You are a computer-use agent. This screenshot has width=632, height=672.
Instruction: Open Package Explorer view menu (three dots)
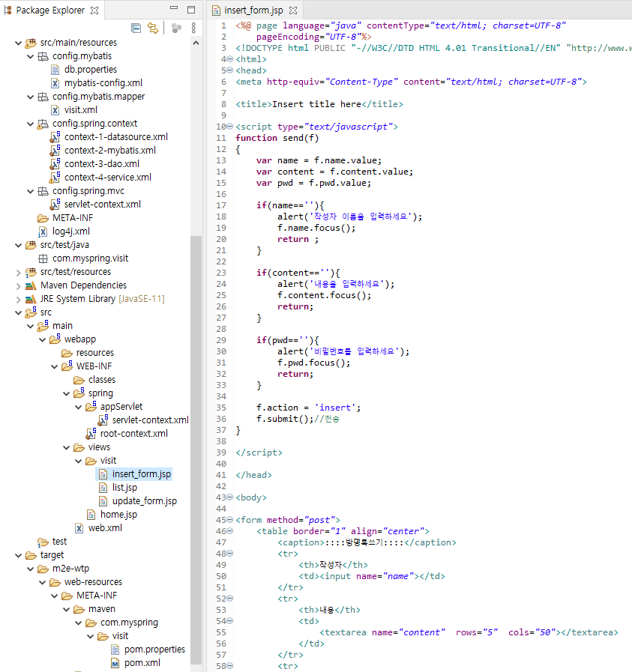click(x=194, y=28)
